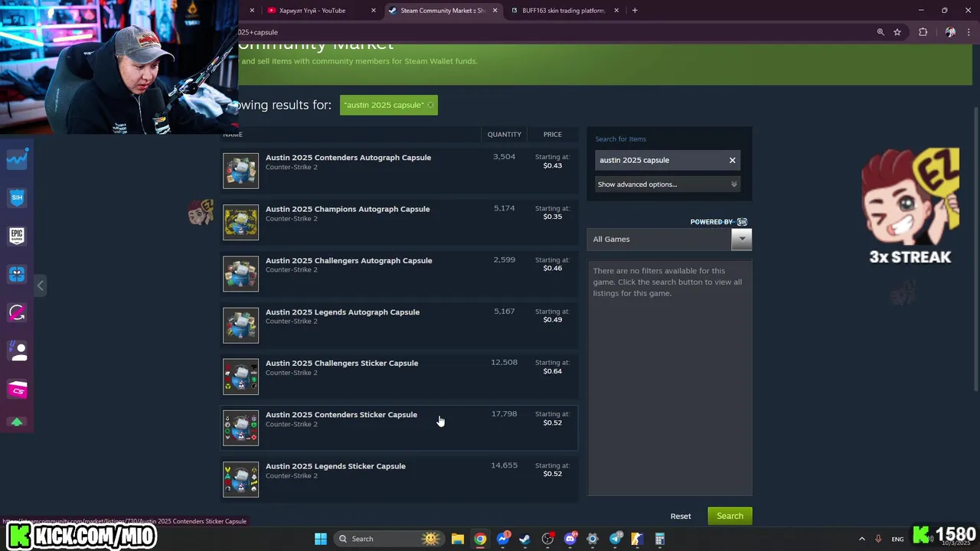980x551 pixels.
Task: Open the SIH shield icon in the sidebar
Action: [17, 197]
